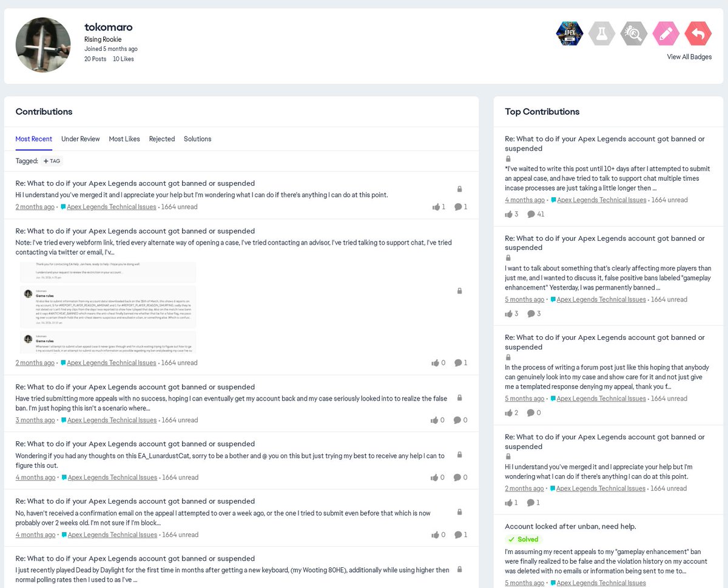Image resolution: width=728 pixels, height=588 pixels.
Task: Switch to the Most Likes tab
Action: (x=124, y=139)
